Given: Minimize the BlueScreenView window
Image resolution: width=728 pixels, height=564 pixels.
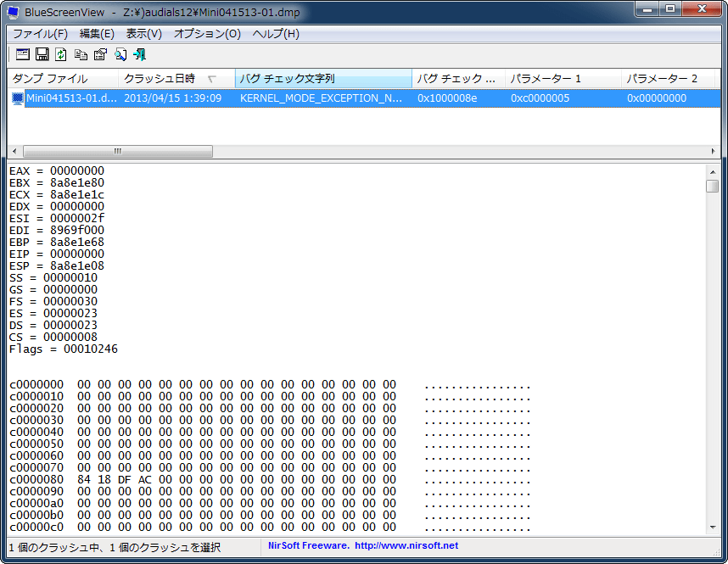Looking at the screenshot, I should point(647,8).
